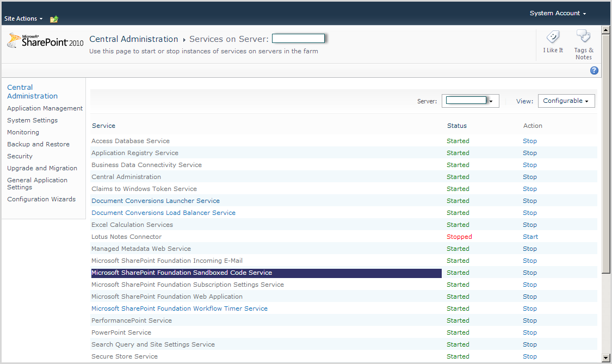Viewport: 612px width, 364px height.
Task: Click Access Database Service Started status
Action: tap(458, 141)
